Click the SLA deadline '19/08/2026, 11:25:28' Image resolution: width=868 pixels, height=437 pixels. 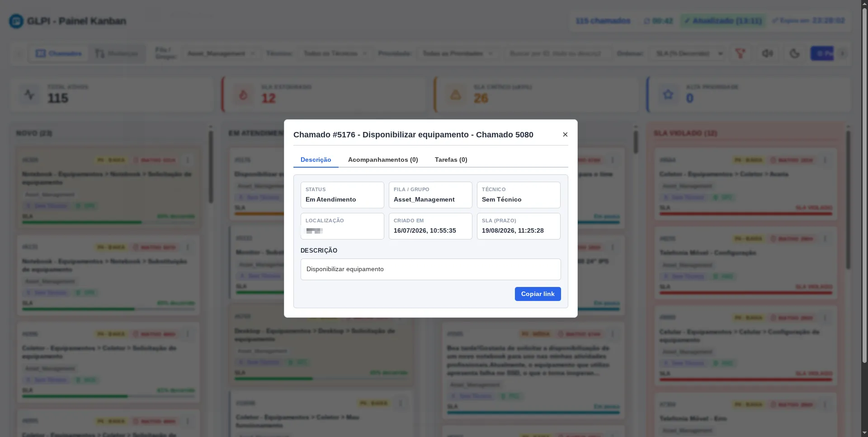pos(513,230)
